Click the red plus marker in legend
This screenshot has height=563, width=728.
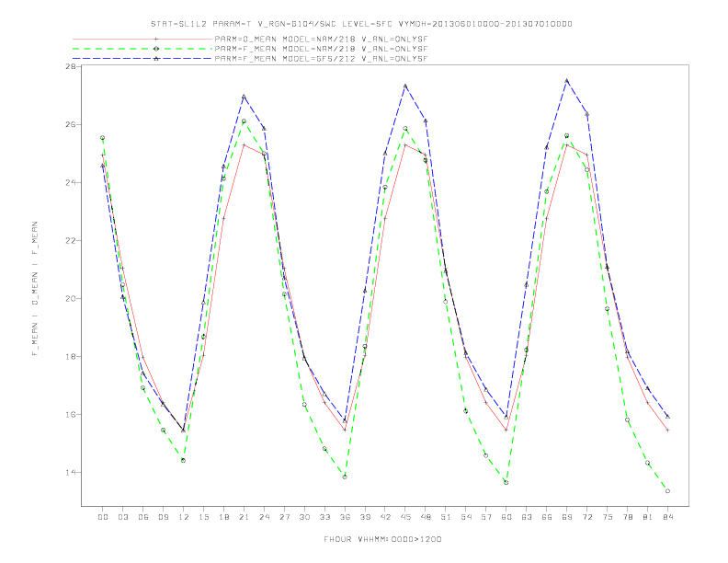[x=156, y=39]
